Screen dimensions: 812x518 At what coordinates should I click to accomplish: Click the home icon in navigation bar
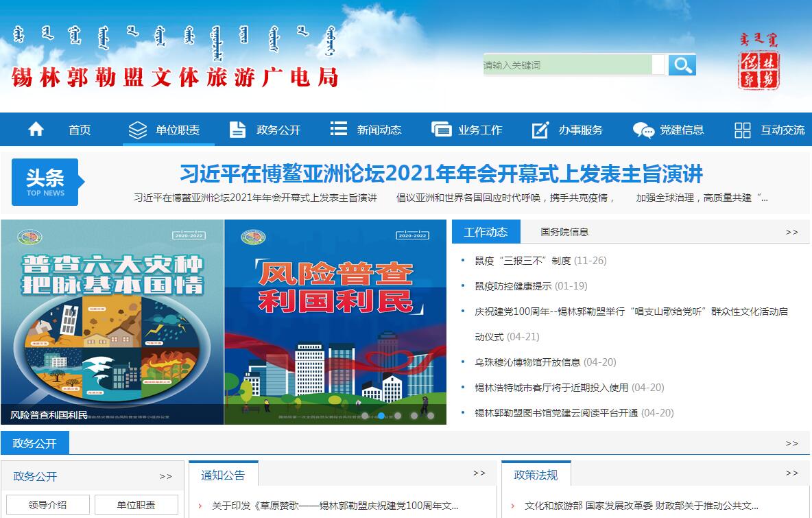36,130
